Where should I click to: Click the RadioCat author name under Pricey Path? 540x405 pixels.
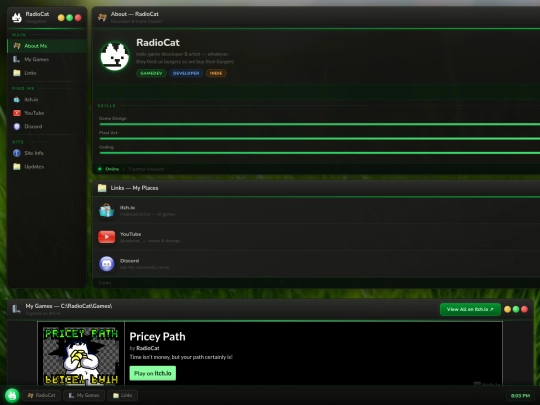tap(147, 348)
